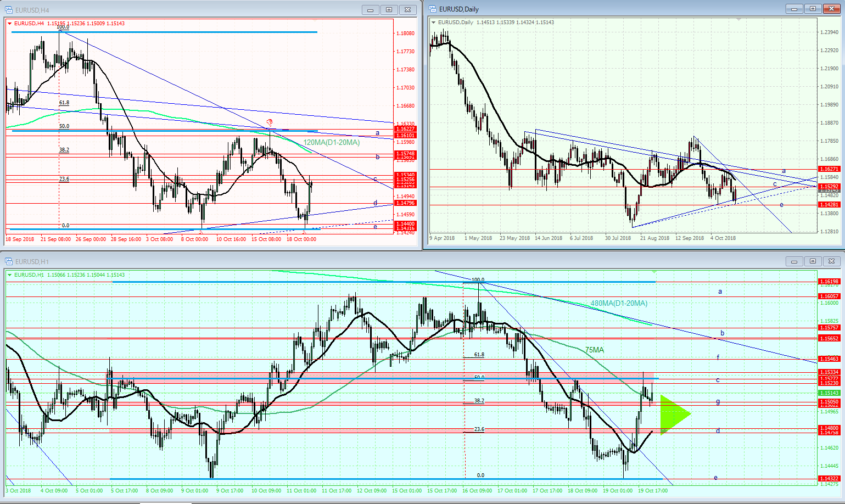Minimize the EURUSD,H4 chart window
The image size is (845, 504).
tap(371, 10)
